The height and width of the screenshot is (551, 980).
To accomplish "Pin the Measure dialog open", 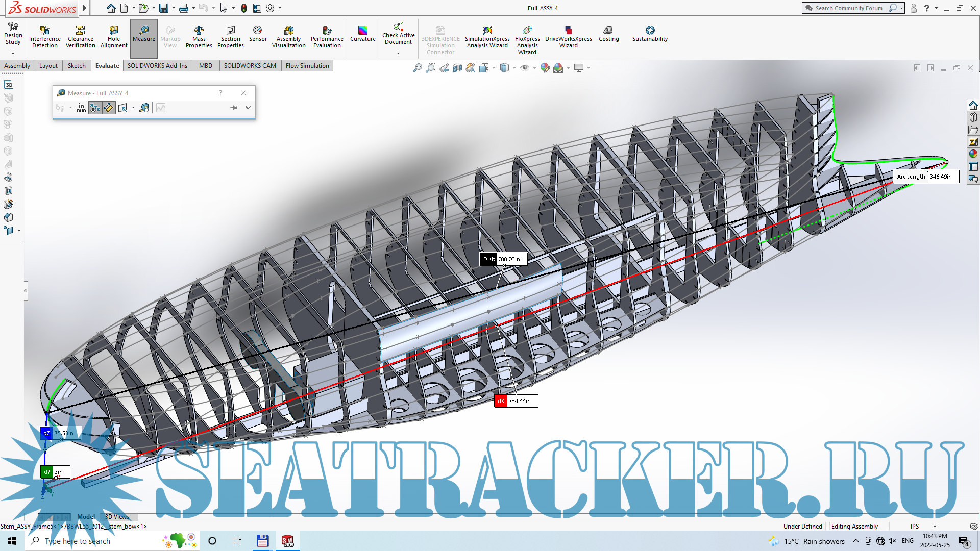I will tap(234, 108).
